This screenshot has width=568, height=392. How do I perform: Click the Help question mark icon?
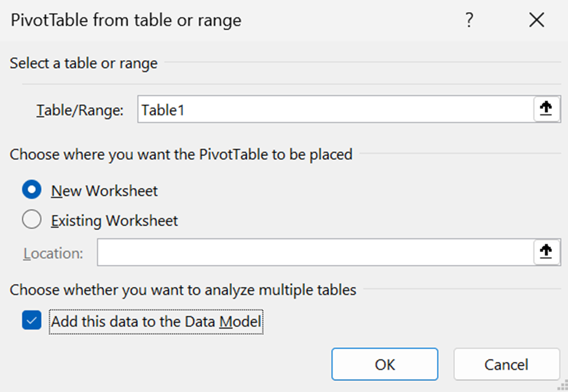pos(469,20)
